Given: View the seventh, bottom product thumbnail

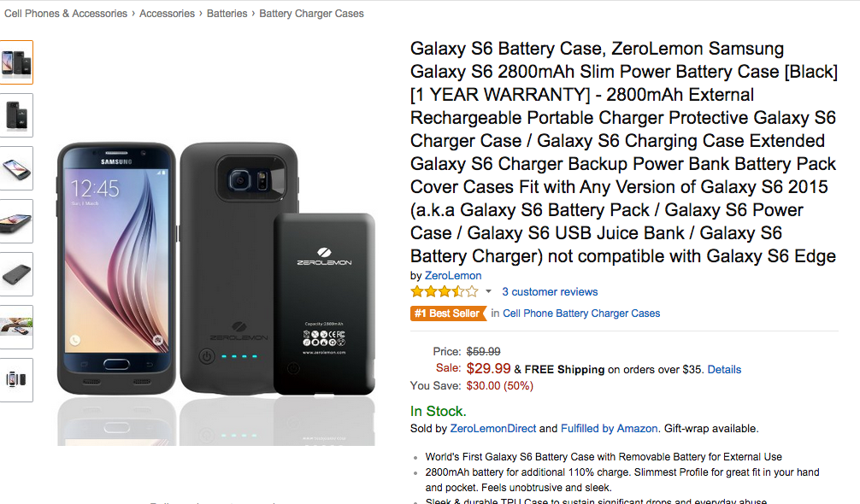Looking at the screenshot, I should pyautogui.click(x=16, y=380).
